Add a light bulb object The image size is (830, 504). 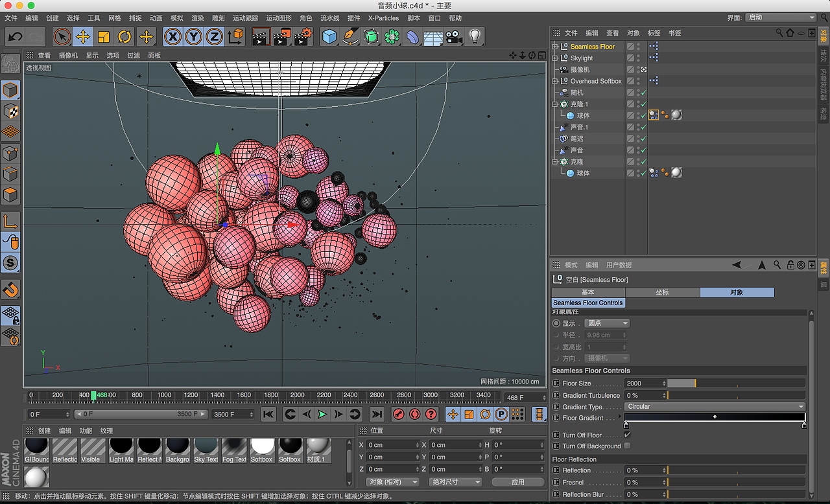[475, 37]
